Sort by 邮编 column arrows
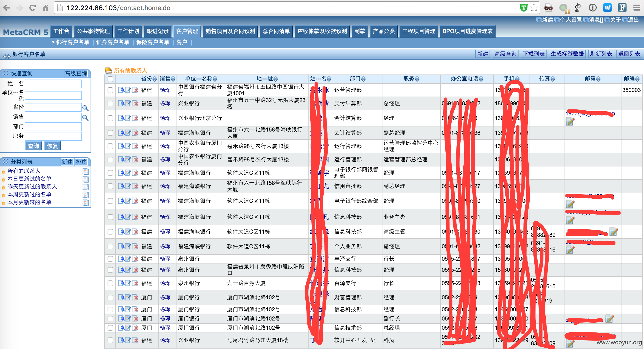The height and width of the screenshot is (349, 644). click(x=637, y=79)
